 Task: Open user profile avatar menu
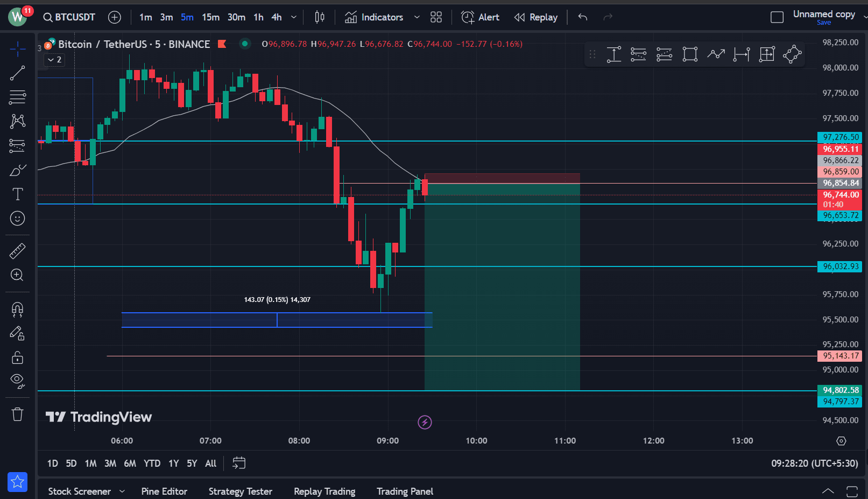pyautogui.click(x=18, y=17)
